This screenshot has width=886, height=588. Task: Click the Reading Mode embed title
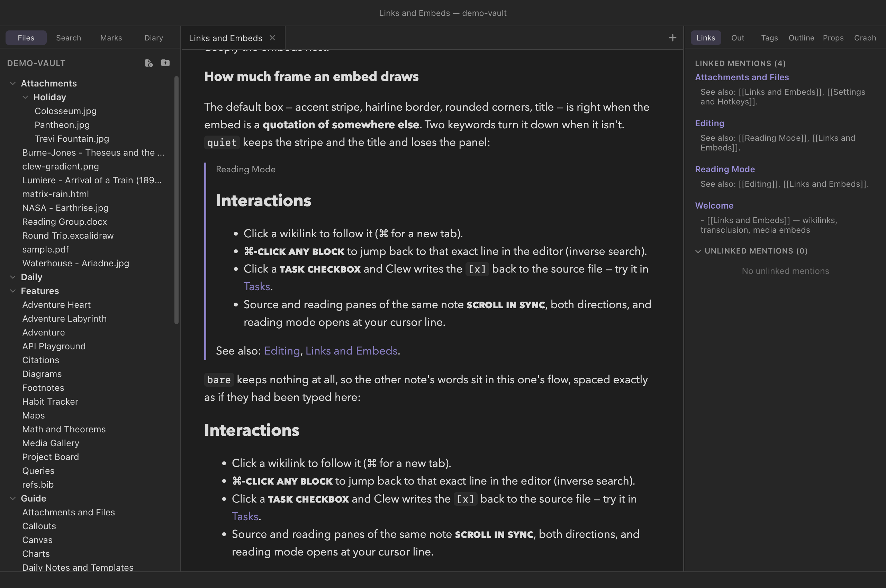(x=246, y=169)
